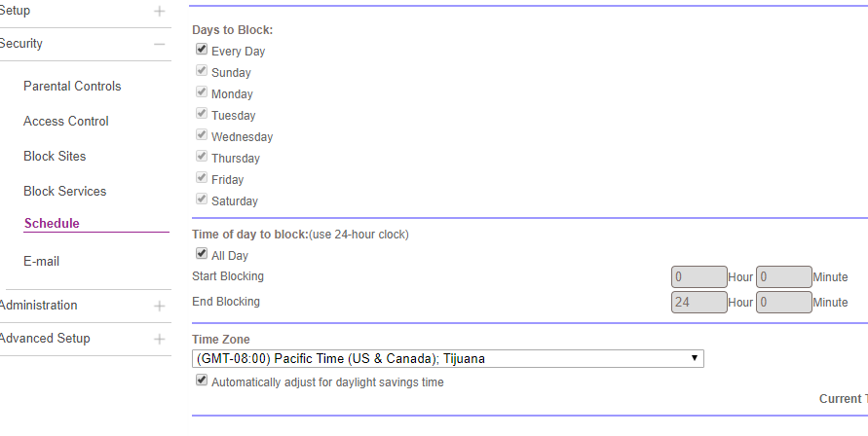Go to Access Control settings
Image resolution: width=868 pixels, height=436 pixels.
click(x=66, y=122)
